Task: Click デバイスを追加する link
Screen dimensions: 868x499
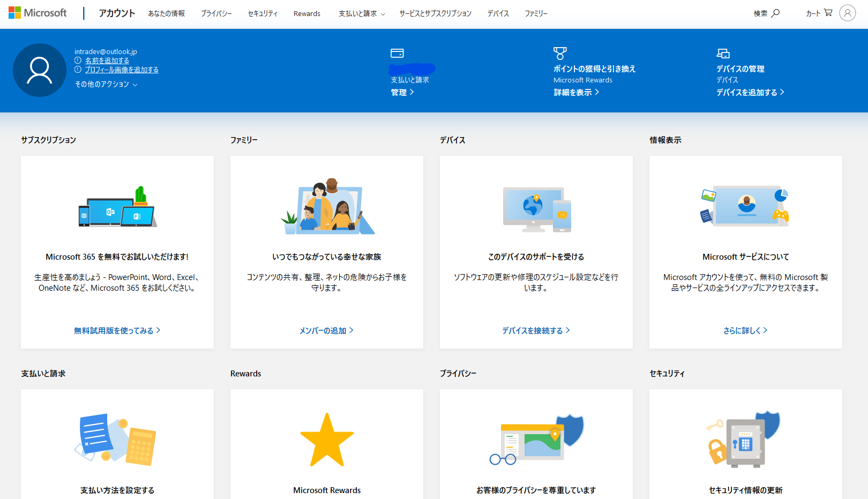Action: [751, 92]
